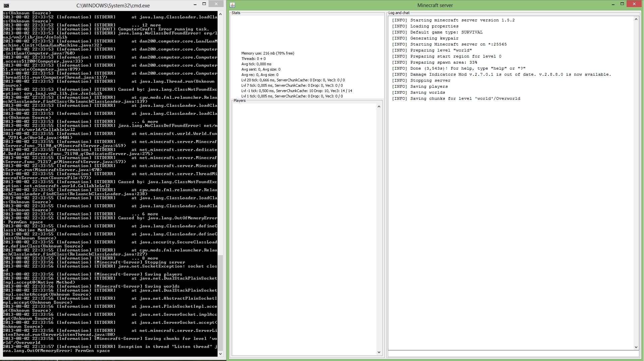The width and height of the screenshot is (644, 361).
Task: Click the 'Stopping server' log line in Minecraft server
Action: click(x=421, y=81)
